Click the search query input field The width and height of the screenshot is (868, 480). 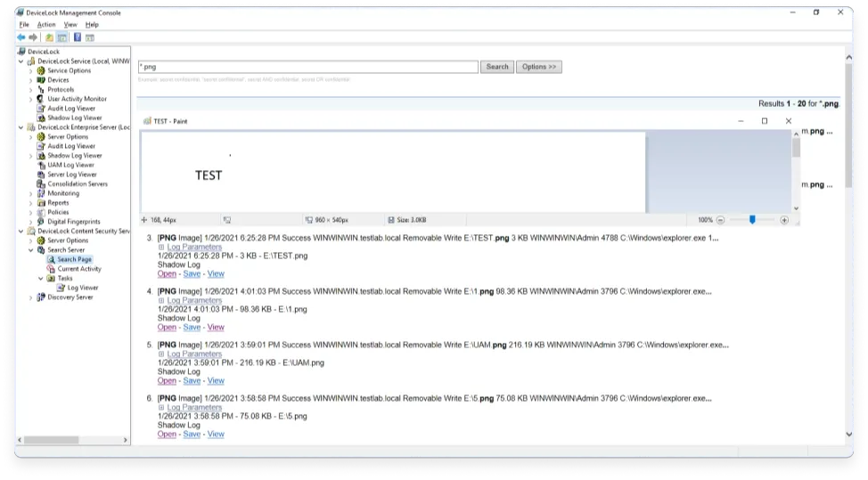(x=307, y=67)
